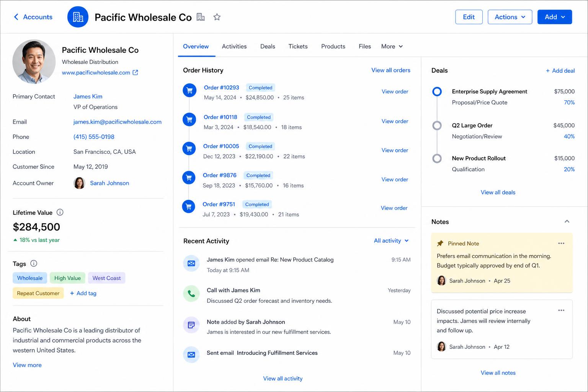Click phone number (415) 555-0198
This screenshot has width=588, height=392.
[x=94, y=137]
